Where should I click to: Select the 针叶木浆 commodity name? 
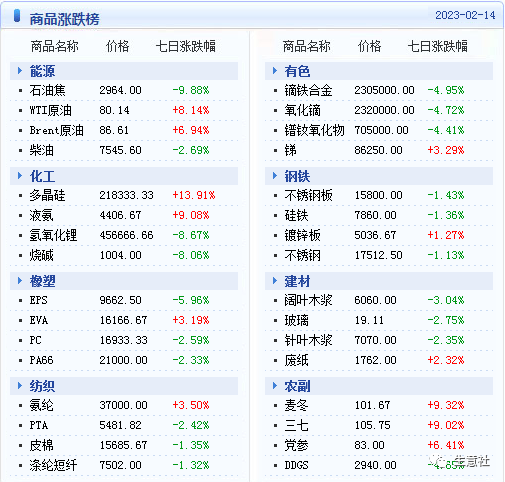[x=308, y=340]
